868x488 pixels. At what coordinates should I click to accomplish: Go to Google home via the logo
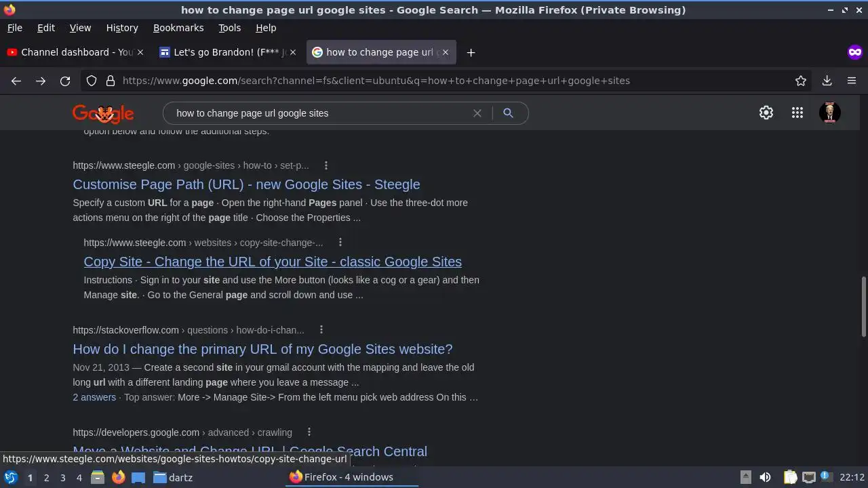[103, 113]
